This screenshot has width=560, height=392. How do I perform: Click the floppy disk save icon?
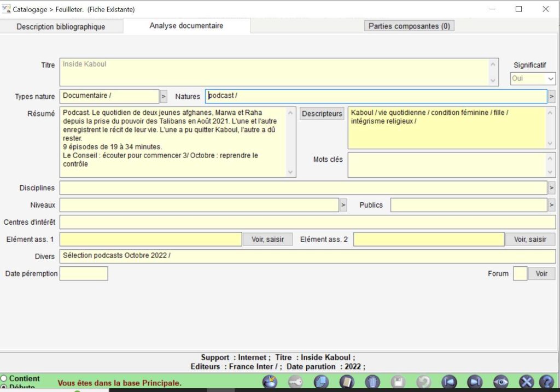click(398, 382)
